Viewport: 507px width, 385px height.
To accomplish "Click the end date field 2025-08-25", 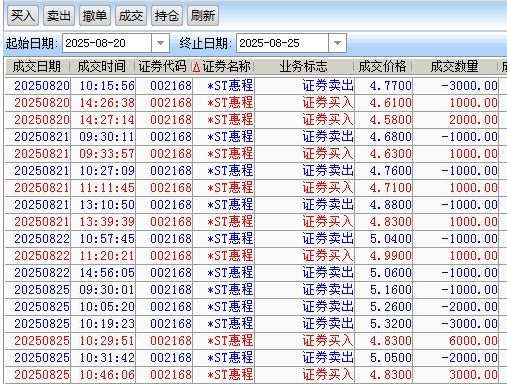I will pos(282,43).
